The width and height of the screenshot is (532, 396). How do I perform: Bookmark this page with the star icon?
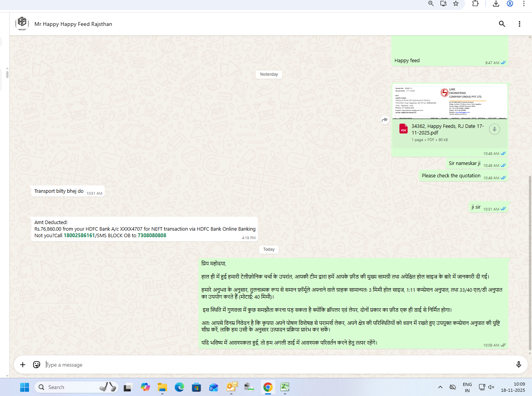(x=456, y=3)
